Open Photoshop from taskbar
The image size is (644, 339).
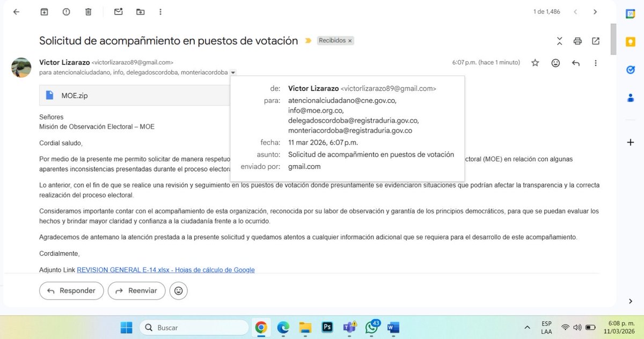pos(327,327)
